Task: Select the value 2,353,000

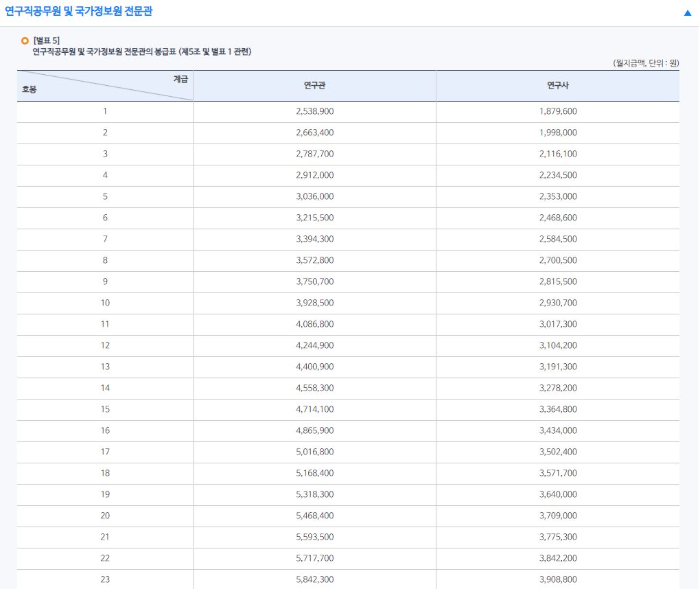Action: [x=558, y=196]
